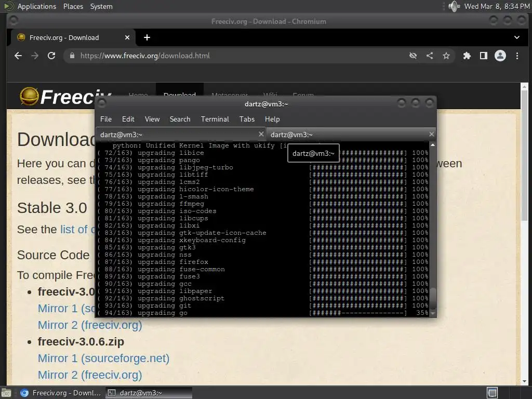This screenshot has height=399, width=532.
Task: Click terminal scrollbar down arrow
Action: [x=433, y=313]
